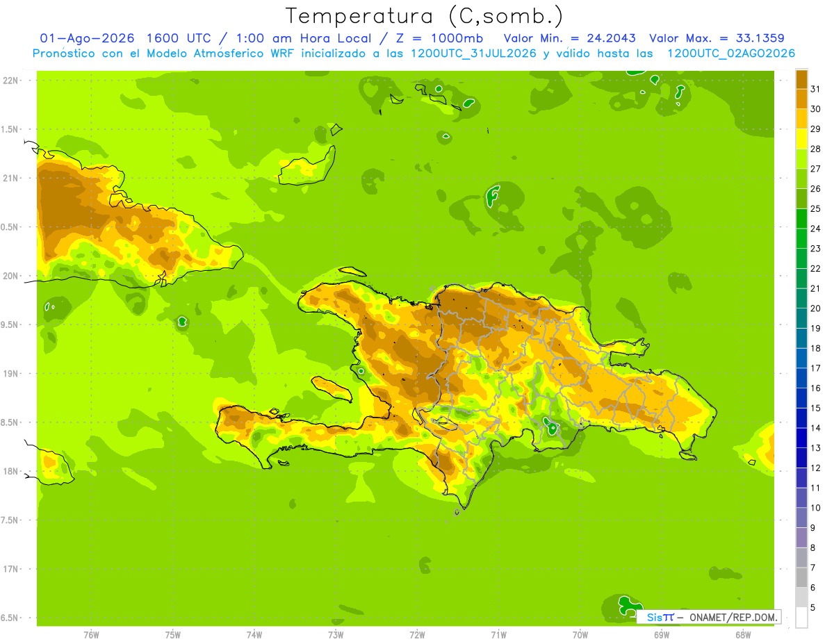This screenshot has width=834, height=644.
Task: Click the color scale label '15'
Action: [x=816, y=408]
